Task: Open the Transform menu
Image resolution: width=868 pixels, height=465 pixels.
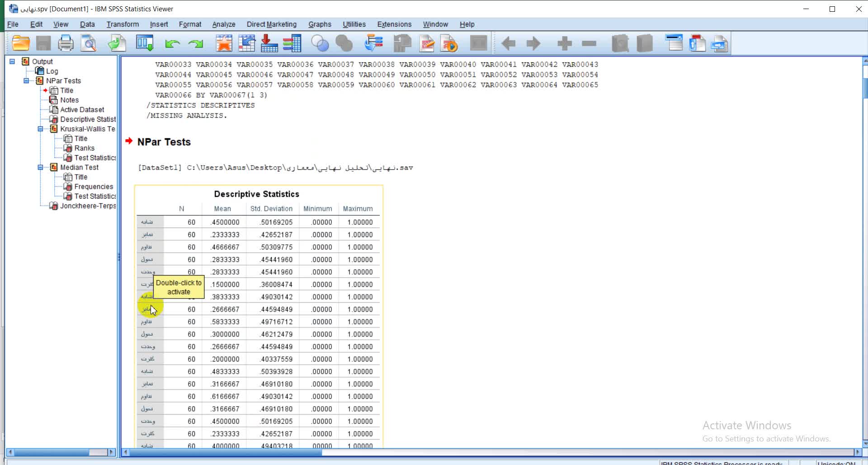Action: [123, 24]
